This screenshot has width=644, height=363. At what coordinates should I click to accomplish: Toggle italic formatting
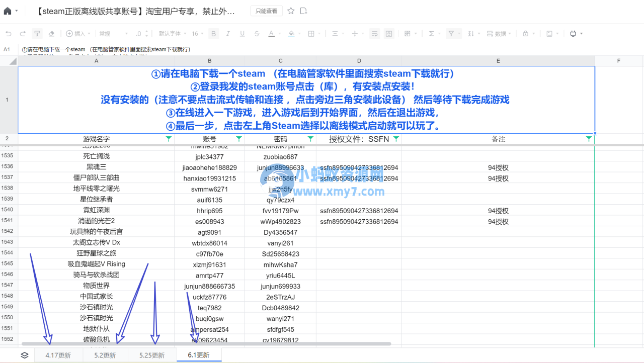[228, 33]
